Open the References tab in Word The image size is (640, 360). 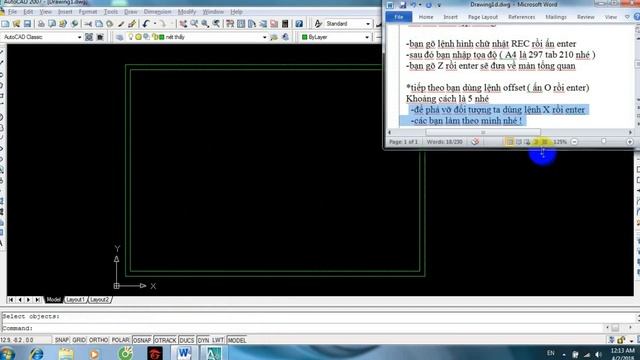pos(521,17)
